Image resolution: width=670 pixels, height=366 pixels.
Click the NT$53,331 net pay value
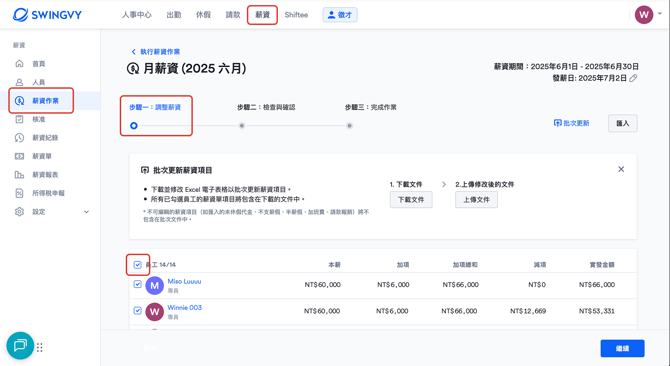pyautogui.click(x=597, y=311)
